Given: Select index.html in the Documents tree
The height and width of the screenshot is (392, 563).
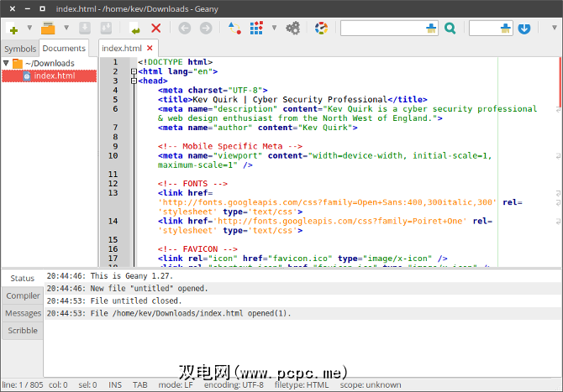Looking at the screenshot, I should [x=54, y=76].
